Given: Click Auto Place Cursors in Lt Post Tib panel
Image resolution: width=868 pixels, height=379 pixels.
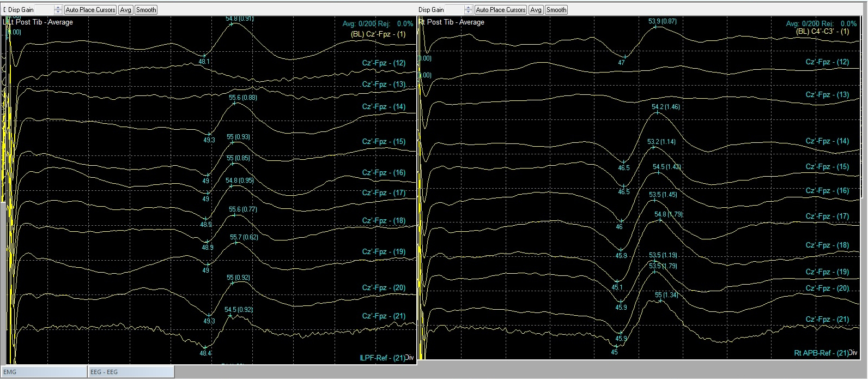Looking at the screenshot, I should pyautogui.click(x=90, y=10).
